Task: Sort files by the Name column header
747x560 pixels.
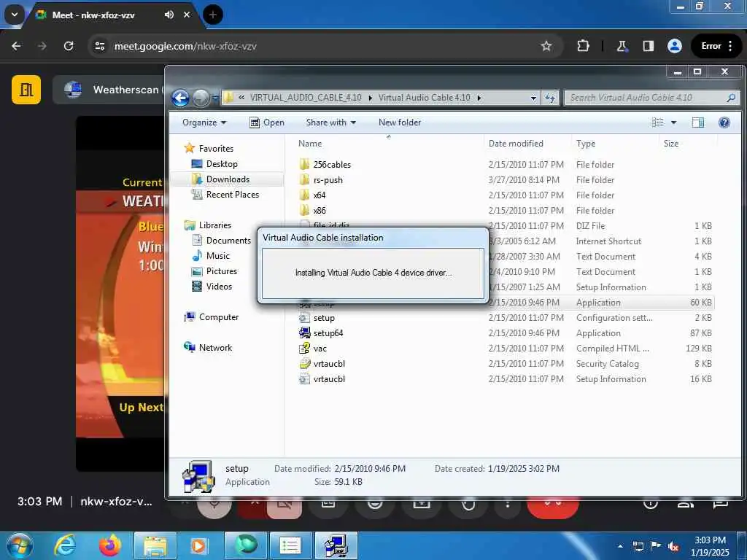Action: 310,144
